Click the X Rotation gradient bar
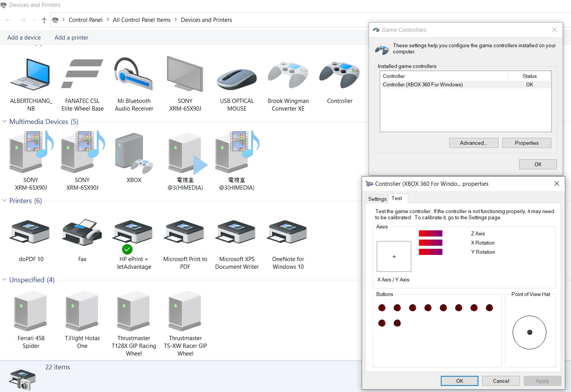Screen dimensions: 571x392 430,243
